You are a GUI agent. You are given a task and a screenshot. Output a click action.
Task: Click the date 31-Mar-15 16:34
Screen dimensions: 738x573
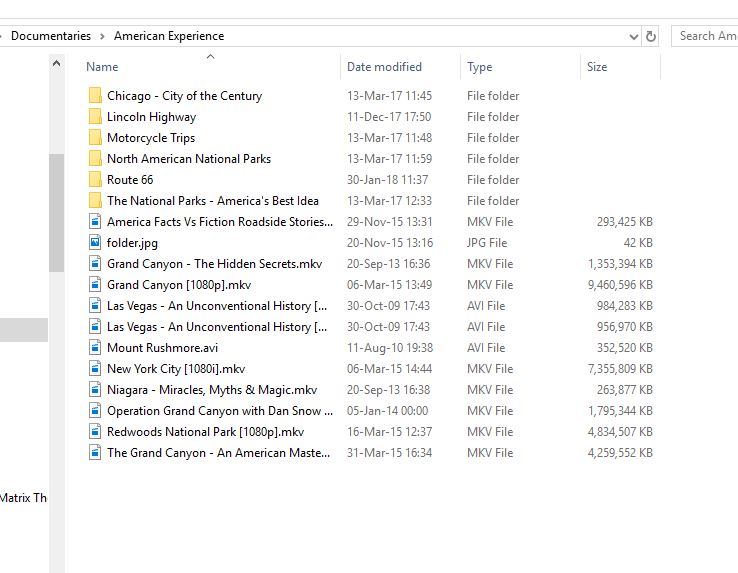(x=389, y=452)
